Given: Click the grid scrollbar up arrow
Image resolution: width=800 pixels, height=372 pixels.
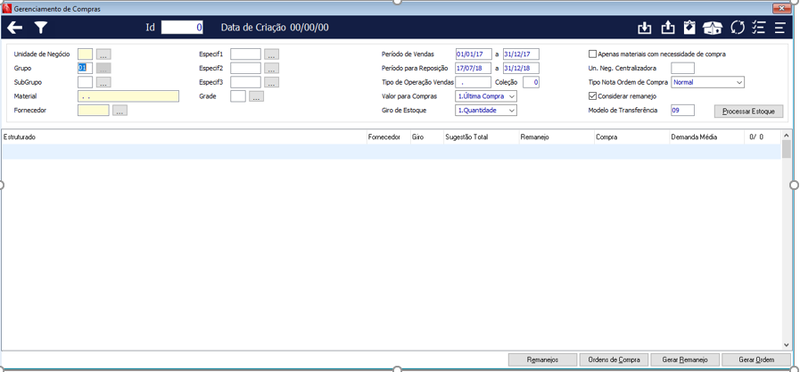Looking at the screenshot, I should click(x=786, y=136).
